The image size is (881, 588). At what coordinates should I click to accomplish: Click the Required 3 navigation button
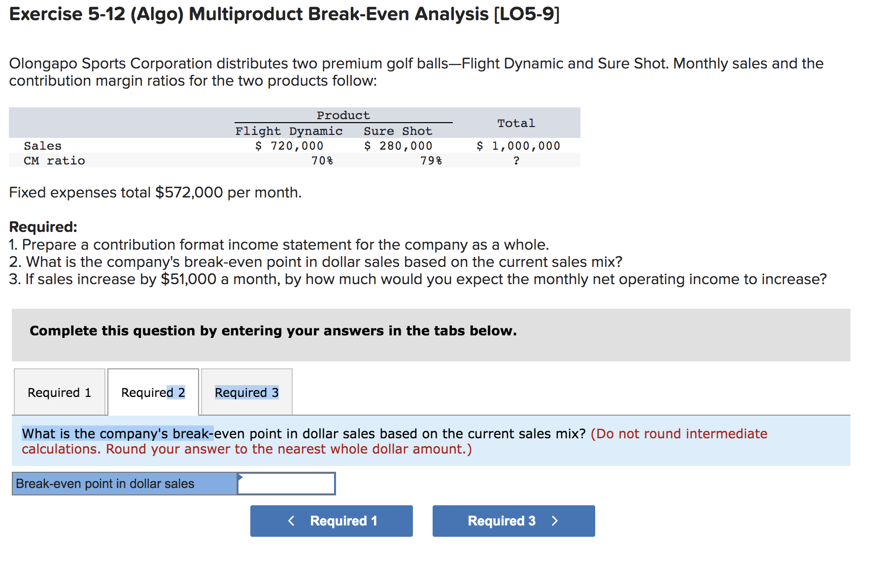click(x=513, y=521)
